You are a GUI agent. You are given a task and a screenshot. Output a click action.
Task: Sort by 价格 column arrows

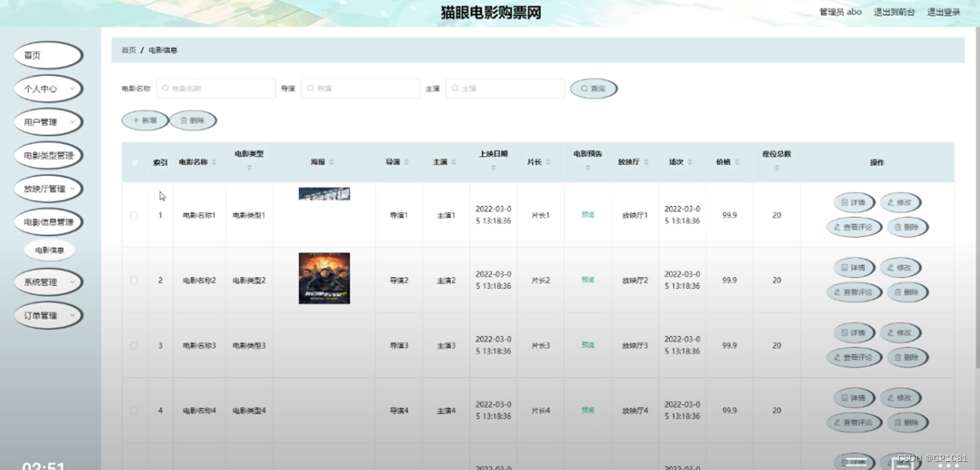(737, 163)
